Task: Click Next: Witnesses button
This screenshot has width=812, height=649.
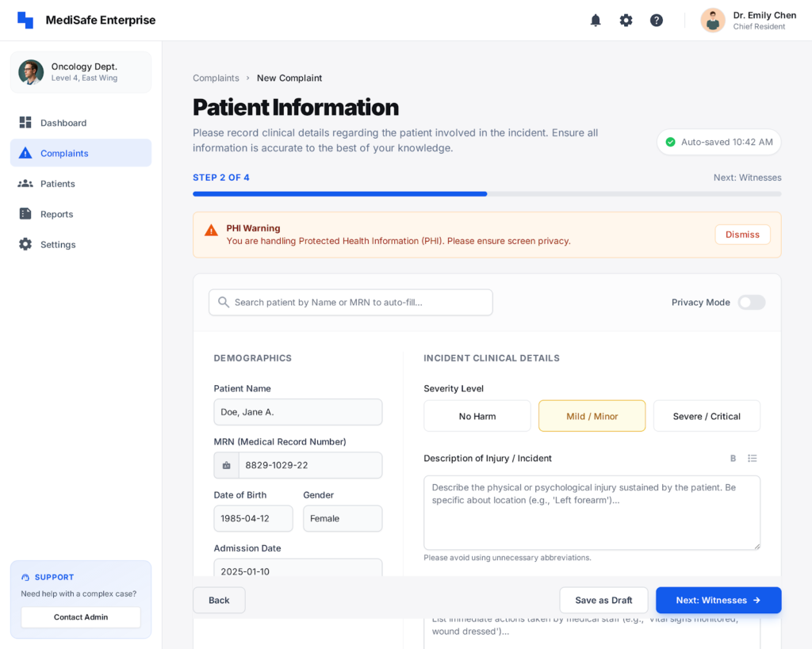Action: click(x=718, y=600)
